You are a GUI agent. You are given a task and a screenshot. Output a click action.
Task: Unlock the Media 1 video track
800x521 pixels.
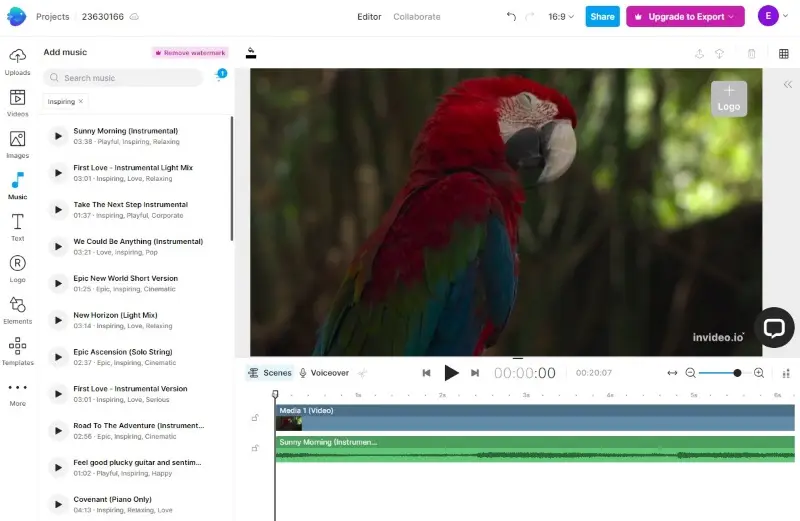pos(255,417)
